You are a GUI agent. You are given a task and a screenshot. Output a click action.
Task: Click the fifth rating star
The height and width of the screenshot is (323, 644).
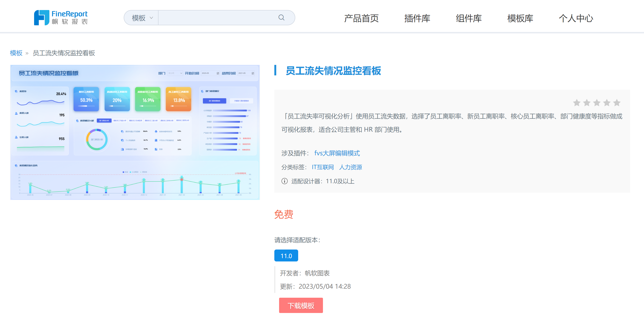[617, 103]
